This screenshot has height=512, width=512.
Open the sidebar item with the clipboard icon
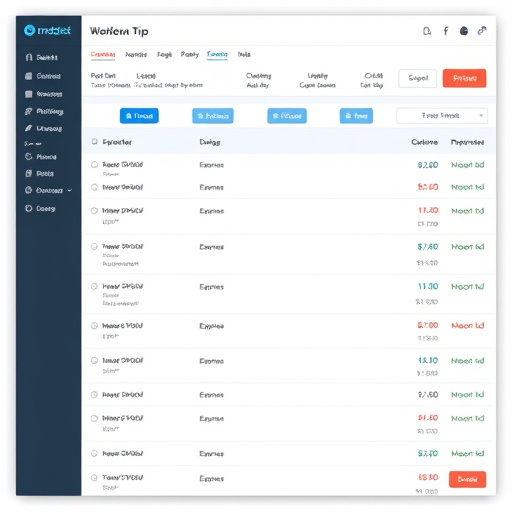[x=39, y=173]
